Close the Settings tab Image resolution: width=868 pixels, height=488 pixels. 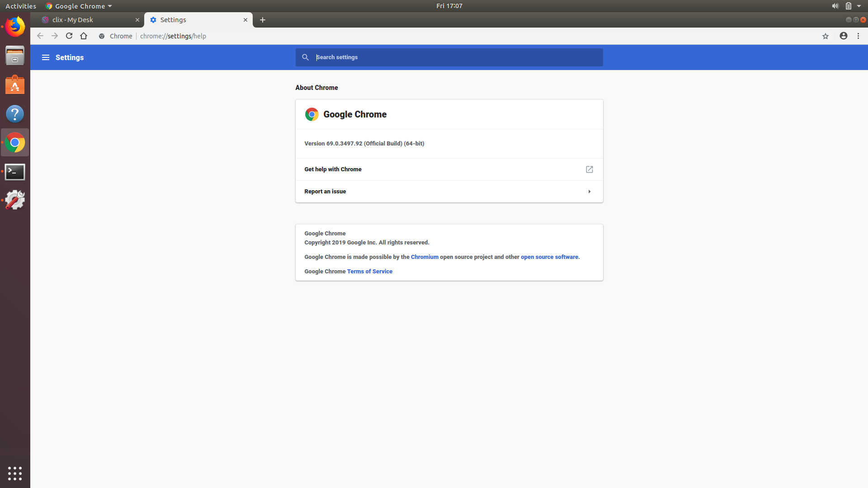tap(245, 20)
